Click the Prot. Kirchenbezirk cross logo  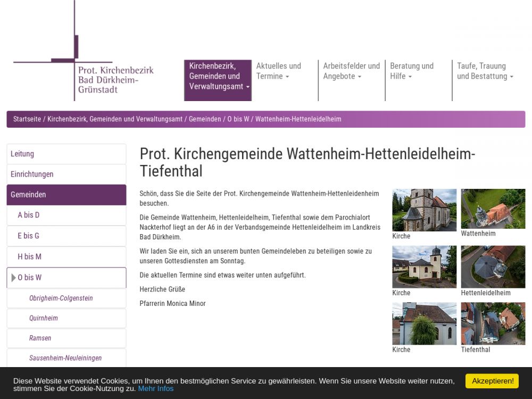pos(84,59)
